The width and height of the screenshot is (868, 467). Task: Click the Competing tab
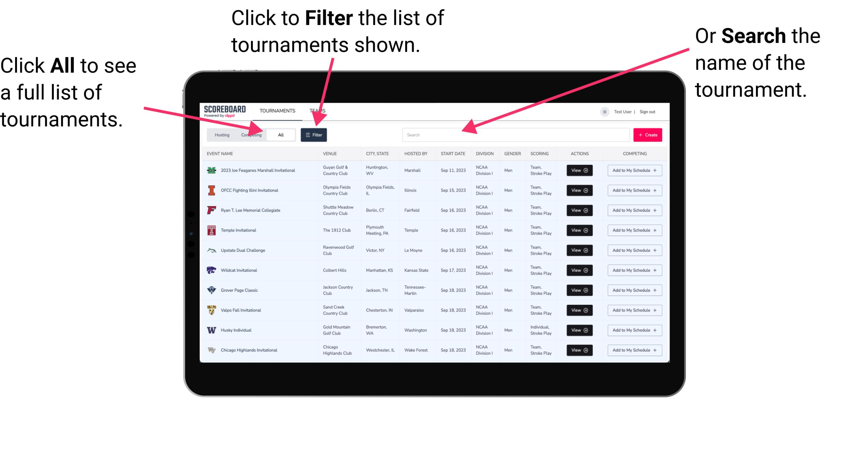251,135
